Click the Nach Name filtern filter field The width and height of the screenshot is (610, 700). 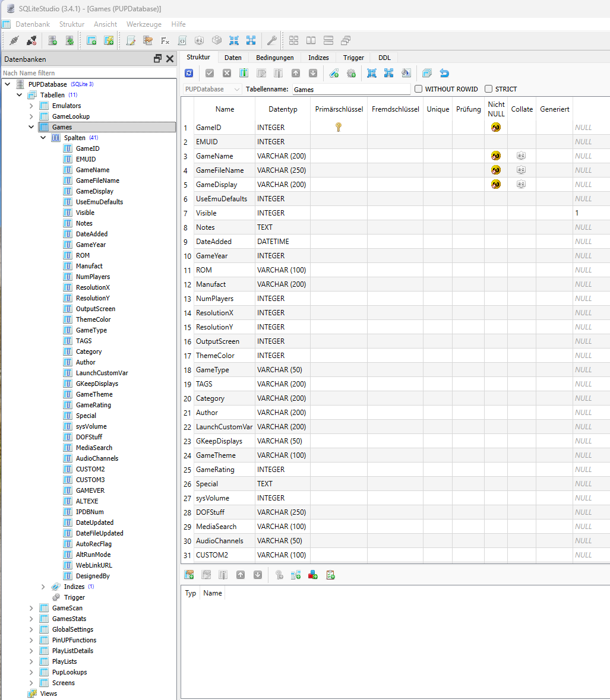pyautogui.click(x=89, y=73)
